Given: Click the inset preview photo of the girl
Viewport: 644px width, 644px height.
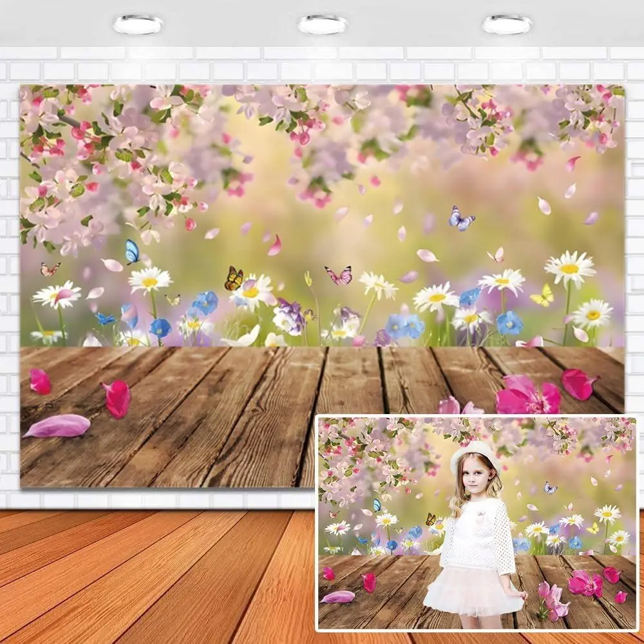Looking at the screenshot, I should tap(477, 523).
